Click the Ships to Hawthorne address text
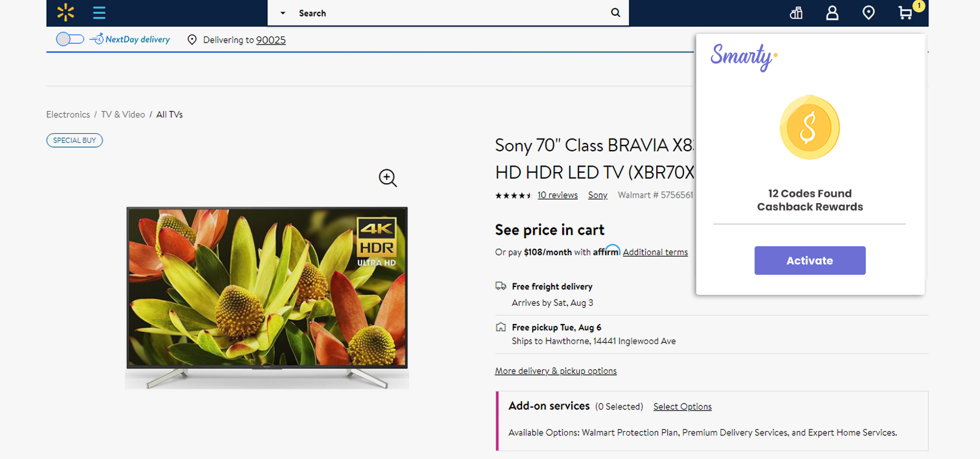This screenshot has height=459, width=980. [x=594, y=341]
